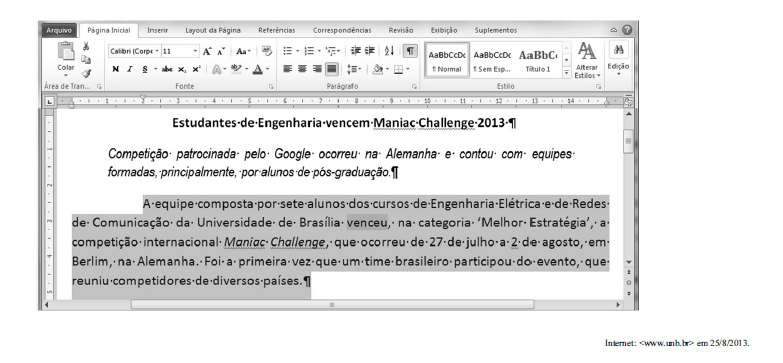The height and width of the screenshot is (363, 783).
Task: Toggle bold N formatting
Action: pyautogui.click(x=115, y=69)
